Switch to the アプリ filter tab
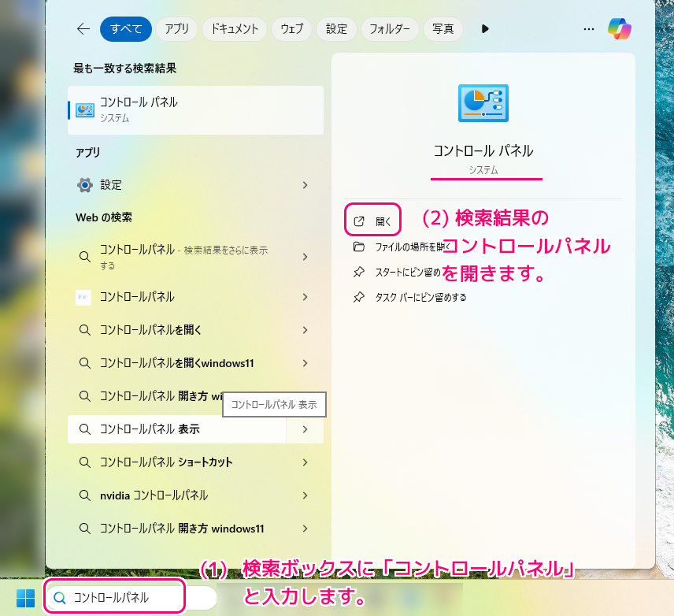Viewport: 674px width, 616px height. pyautogui.click(x=176, y=29)
